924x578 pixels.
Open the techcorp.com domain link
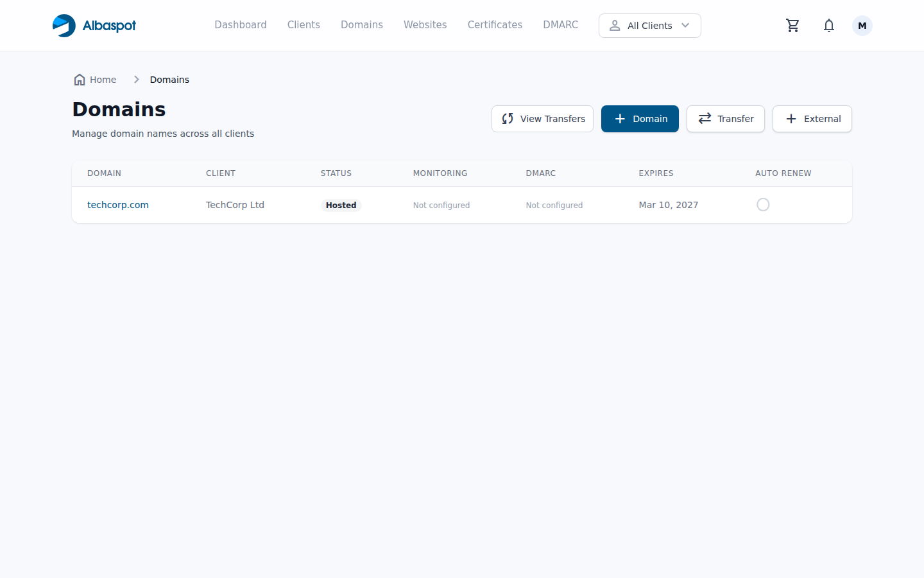118,205
